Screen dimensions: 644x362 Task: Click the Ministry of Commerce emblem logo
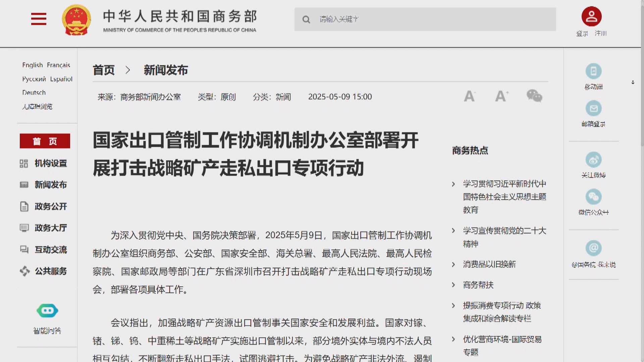[77, 19]
